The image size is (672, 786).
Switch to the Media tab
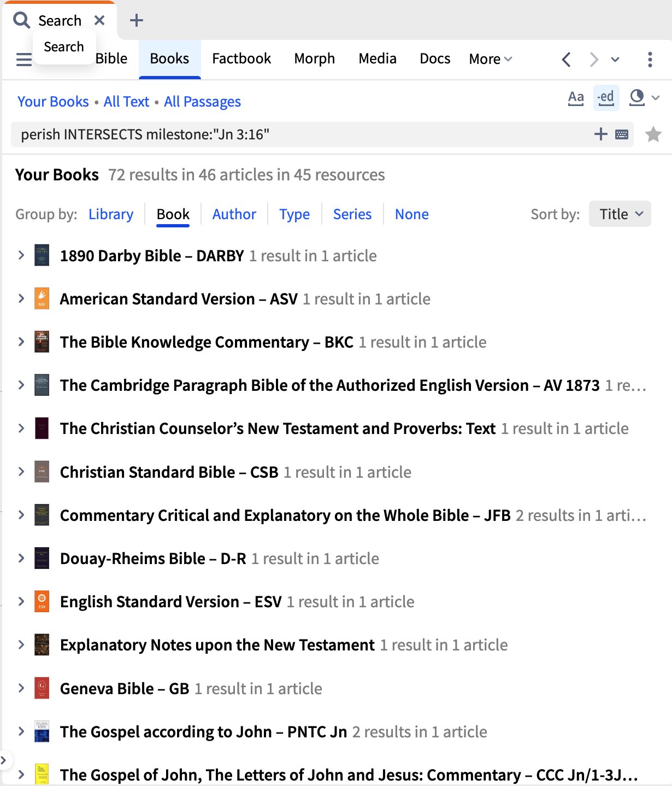[x=378, y=59]
